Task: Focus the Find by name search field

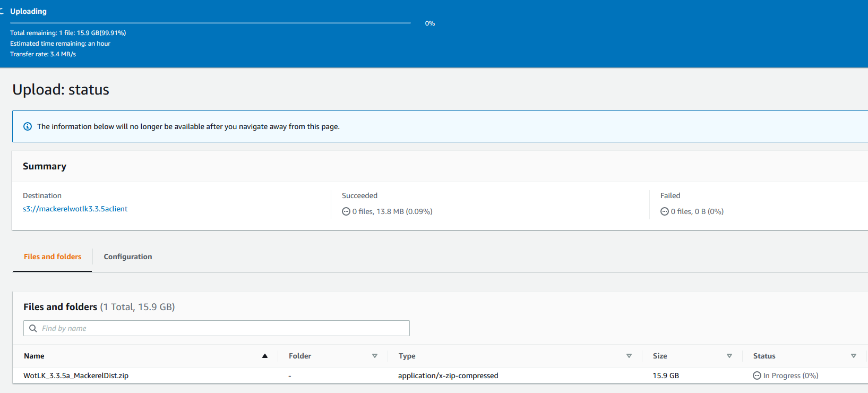Action: (x=223, y=328)
